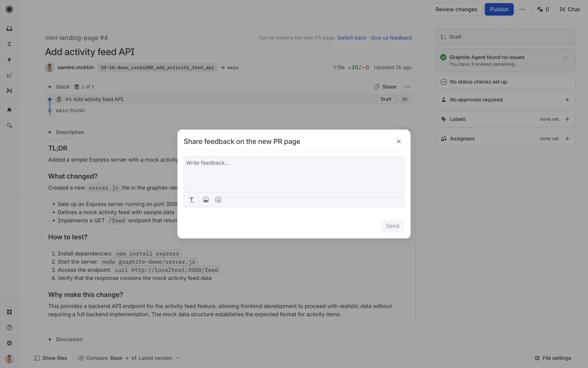Type in the Write feedback text field
588x368 pixels.
coord(293,174)
